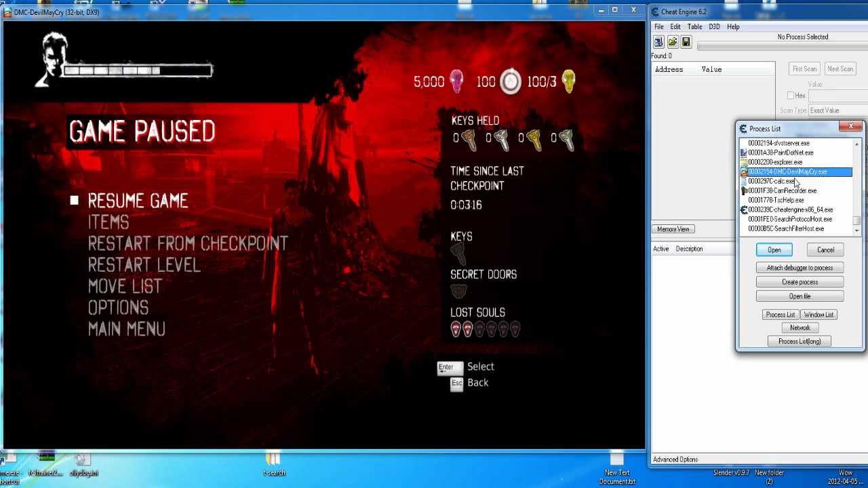Click Cancel in the Process List dialog
868x488 pixels.
click(x=825, y=250)
